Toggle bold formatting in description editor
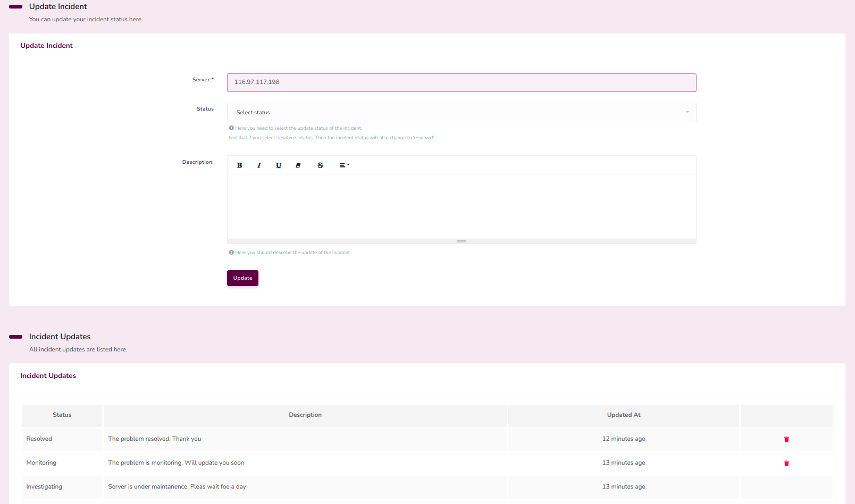The image size is (855, 504). (240, 165)
